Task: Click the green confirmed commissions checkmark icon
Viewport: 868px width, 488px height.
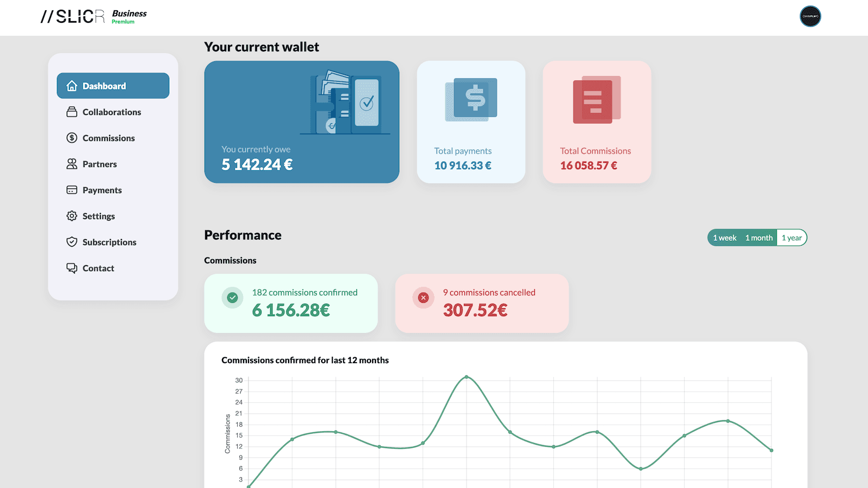Action: click(x=232, y=297)
